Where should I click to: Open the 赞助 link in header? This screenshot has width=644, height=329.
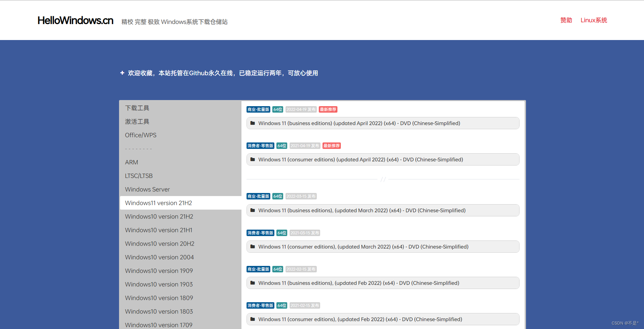pos(566,20)
